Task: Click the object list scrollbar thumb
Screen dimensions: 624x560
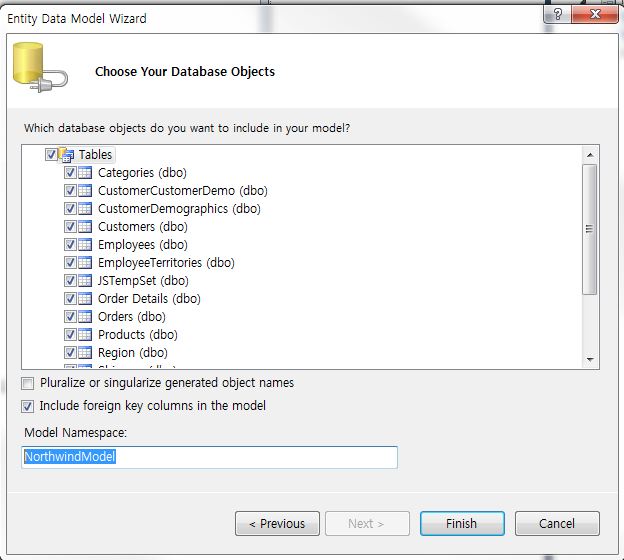Action: [x=589, y=229]
